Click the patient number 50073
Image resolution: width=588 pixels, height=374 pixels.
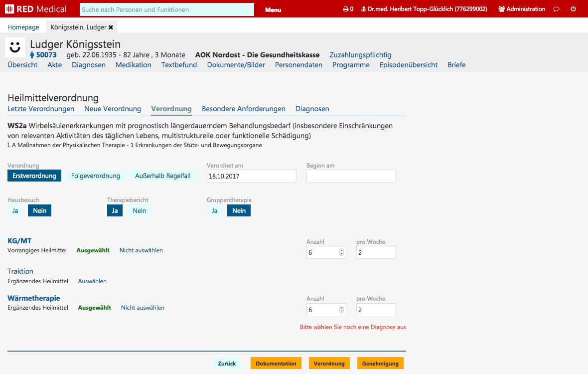46,55
